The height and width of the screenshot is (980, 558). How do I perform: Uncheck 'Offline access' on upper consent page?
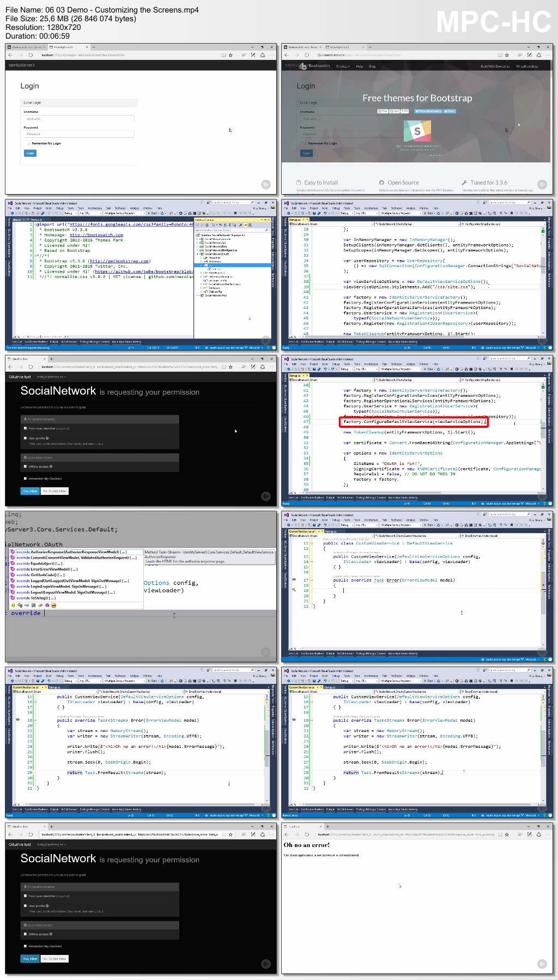pyautogui.click(x=25, y=467)
